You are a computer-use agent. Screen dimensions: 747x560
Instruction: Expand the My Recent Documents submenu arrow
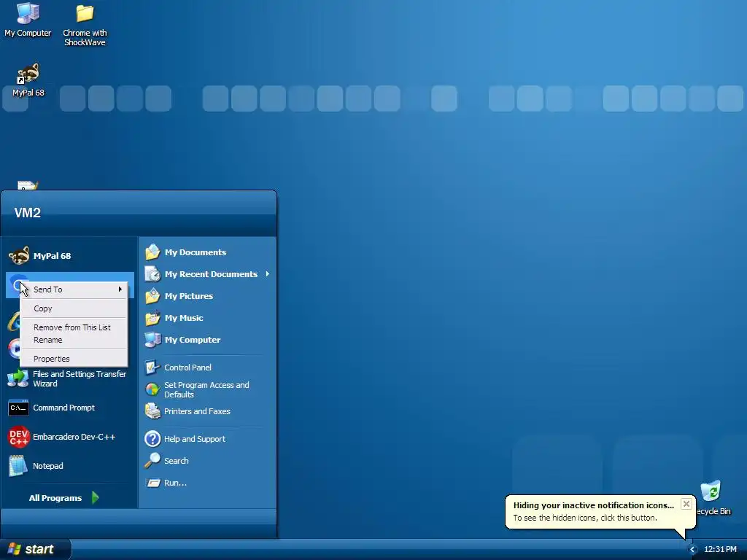[x=267, y=274]
